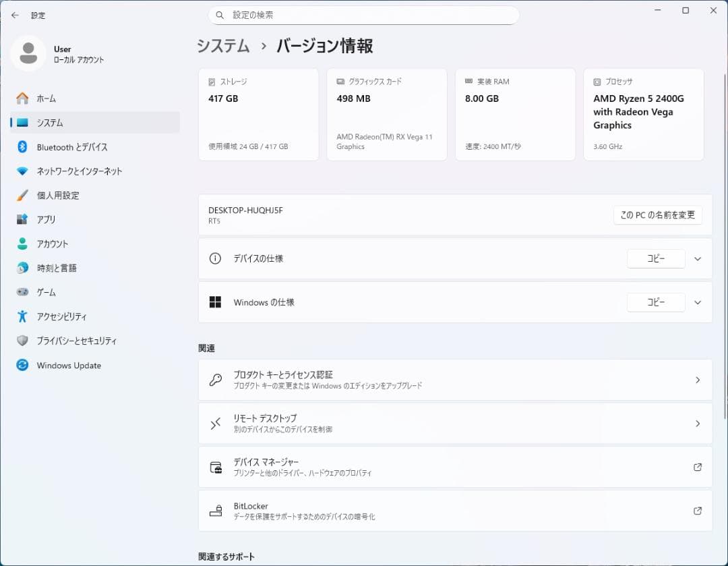Copy デバイスの仕様 with コピー button
This screenshot has width=728, height=566.
point(656,258)
